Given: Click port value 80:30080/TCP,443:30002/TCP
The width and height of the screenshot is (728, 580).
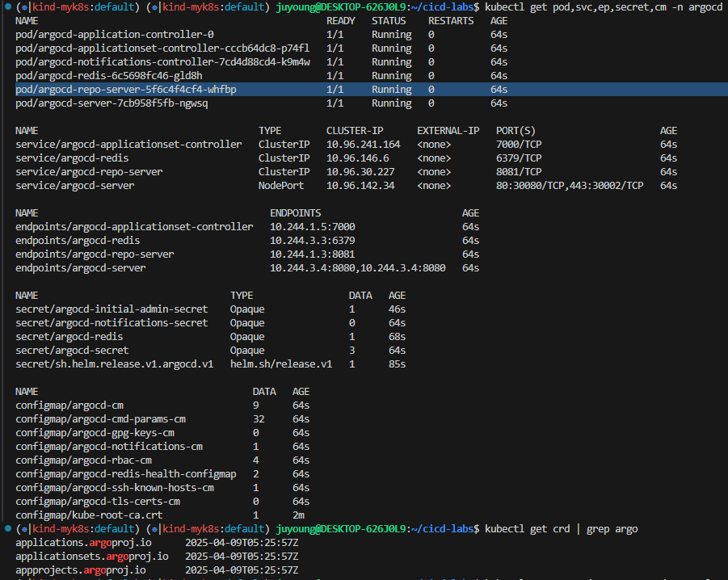Looking at the screenshot, I should point(570,186).
